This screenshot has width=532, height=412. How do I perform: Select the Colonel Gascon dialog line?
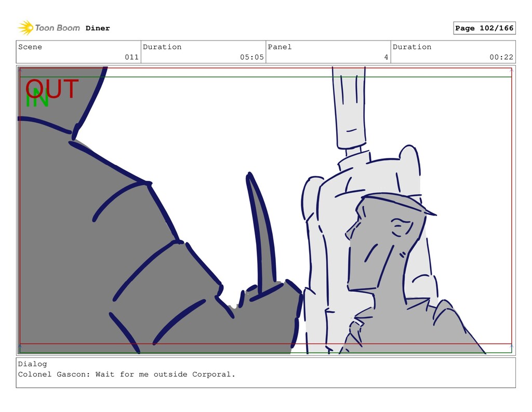(x=127, y=374)
